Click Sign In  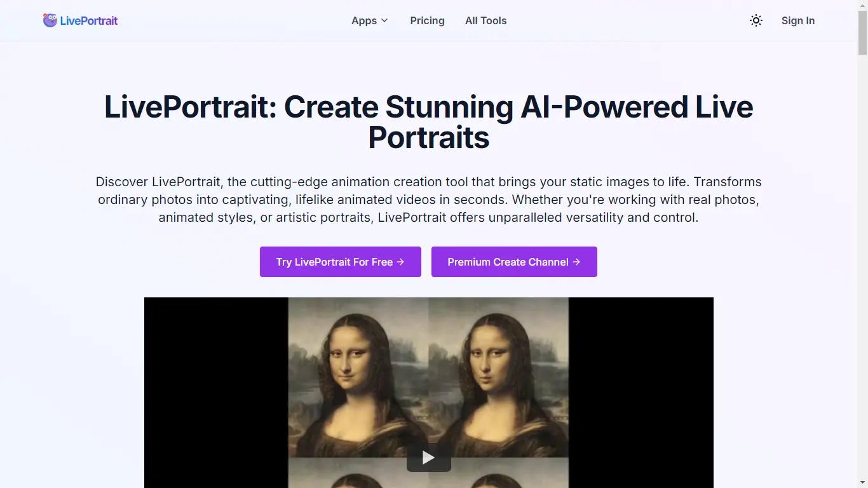(797, 20)
